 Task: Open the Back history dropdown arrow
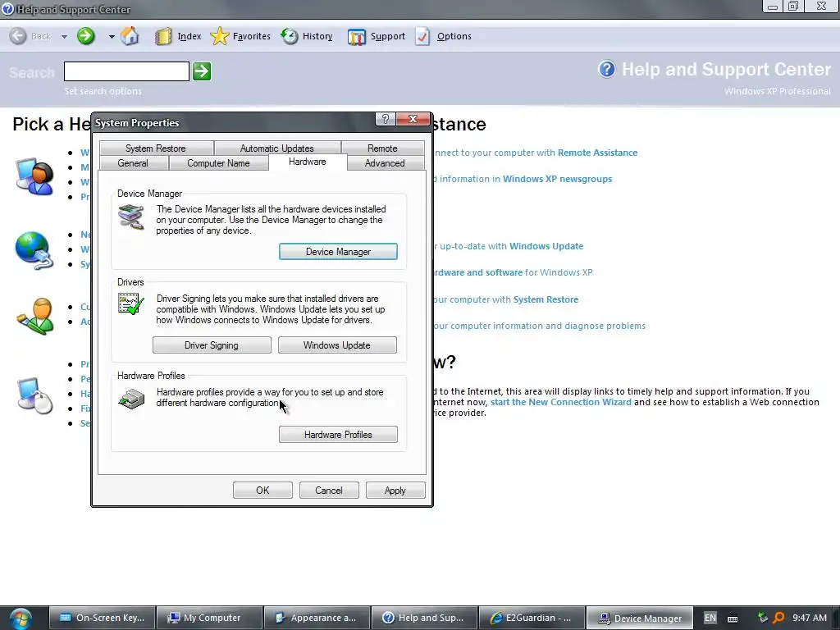(x=64, y=36)
